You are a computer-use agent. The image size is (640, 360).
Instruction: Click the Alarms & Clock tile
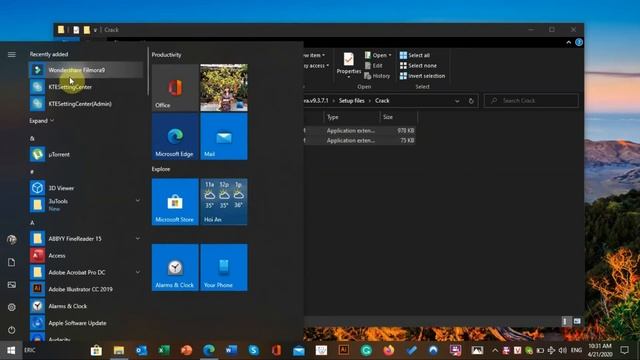[x=175, y=267]
